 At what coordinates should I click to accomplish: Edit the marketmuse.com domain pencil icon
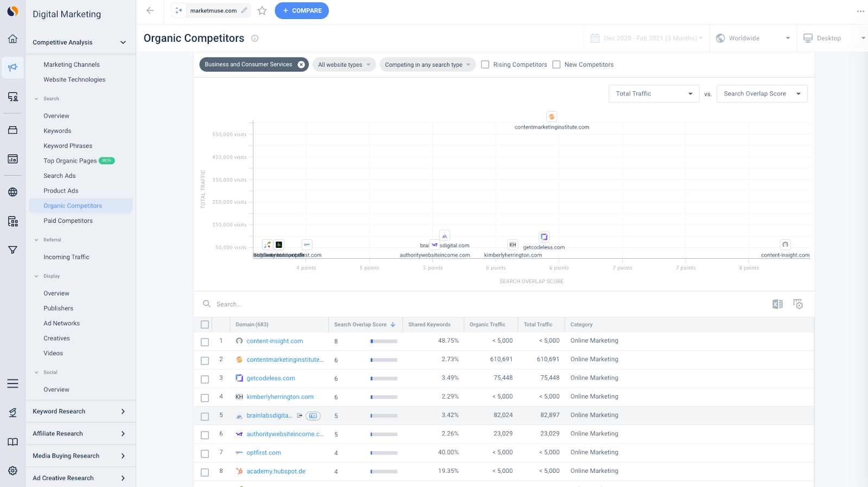coord(244,10)
